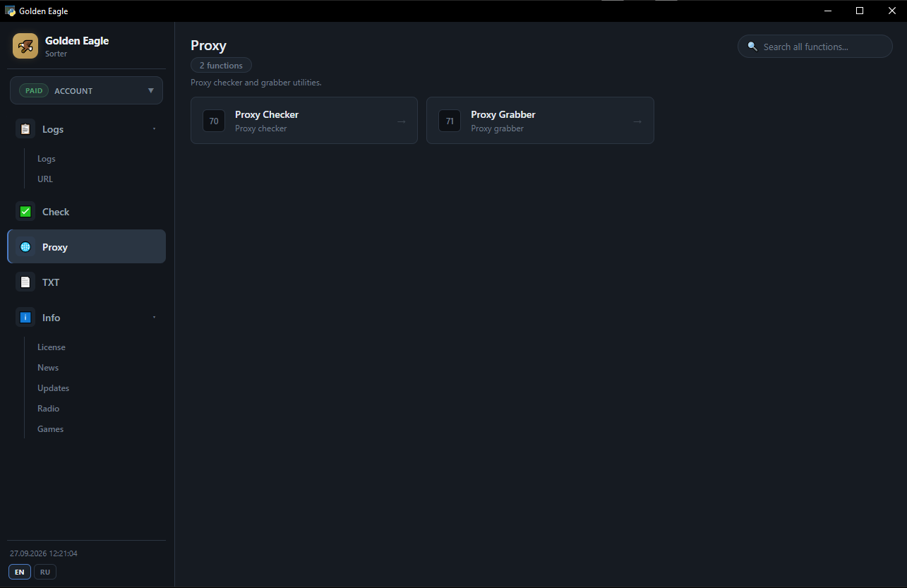Click the Golden Eagle logo icon
Image resolution: width=907 pixels, height=588 pixels.
coord(25,46)
